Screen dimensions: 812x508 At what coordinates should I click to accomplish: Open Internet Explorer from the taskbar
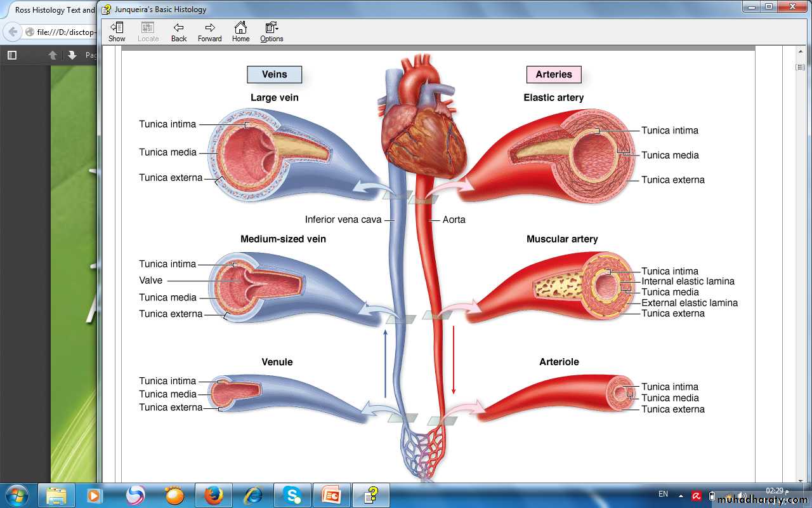coord(253,495)
